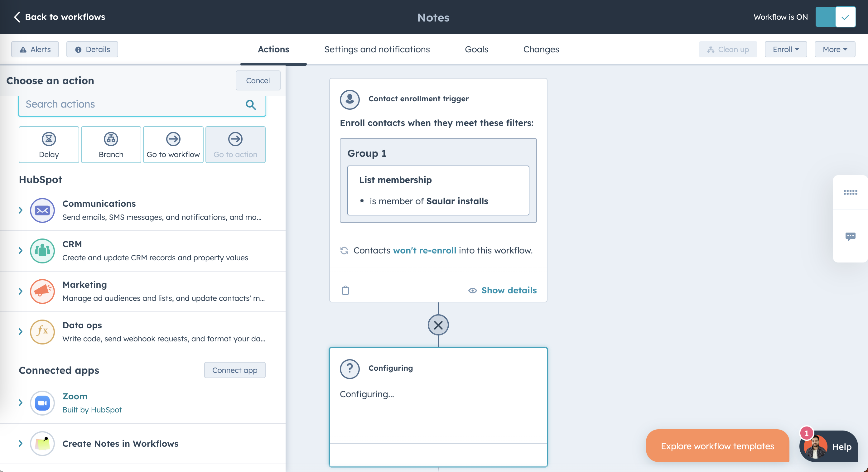Image resolution: width=868 pixels, height=472 pixels.
Task: Click the Alerts warning triangle icon
Action: click(x=23, y=50)
